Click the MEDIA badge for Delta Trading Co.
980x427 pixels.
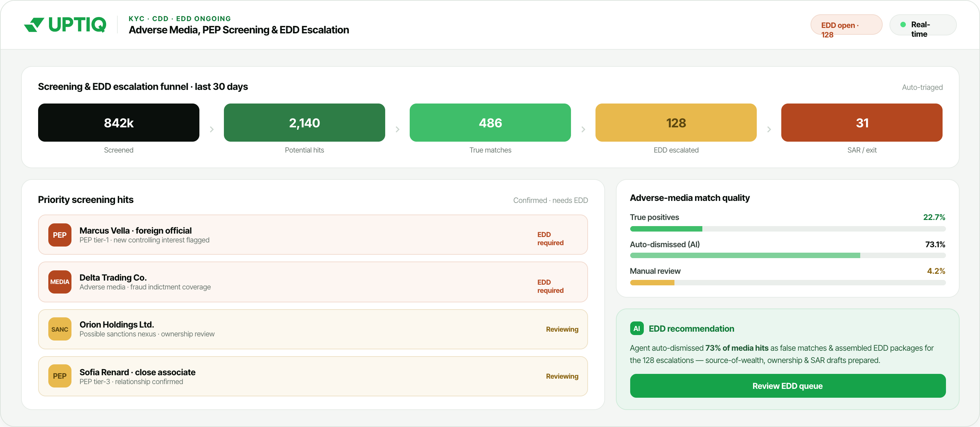click(60, 282)
